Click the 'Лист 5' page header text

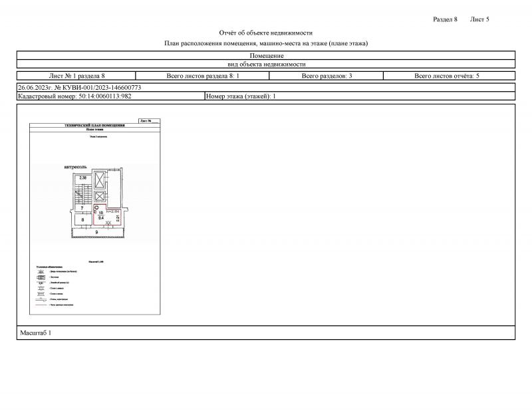(x=479, y=19)
